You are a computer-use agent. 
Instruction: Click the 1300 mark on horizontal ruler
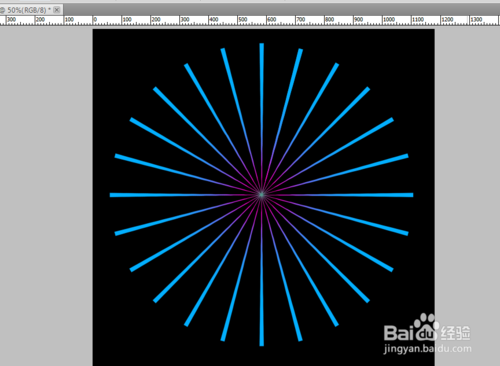[x=476, y=20]
